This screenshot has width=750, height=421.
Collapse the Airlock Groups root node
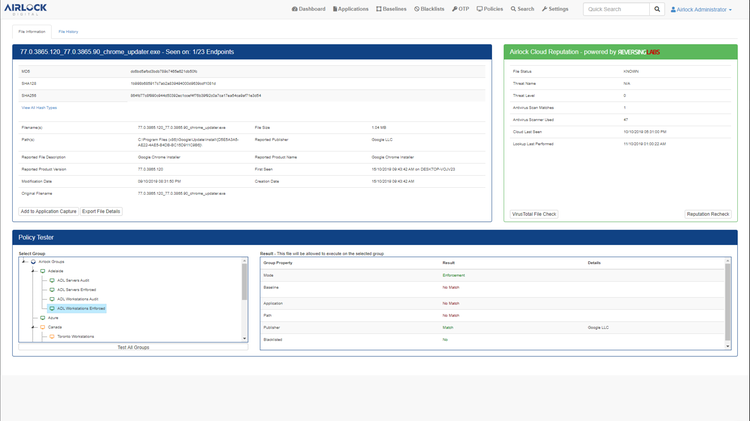click(23, 262)
